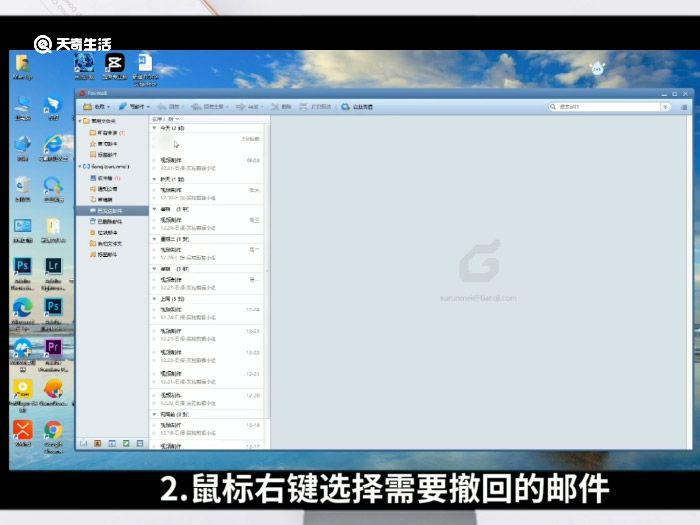The height and width of the screenshot is (525, 700).
Task: Click the Delete (删除) X toolbar icon
Action: [x=275, y=107]
